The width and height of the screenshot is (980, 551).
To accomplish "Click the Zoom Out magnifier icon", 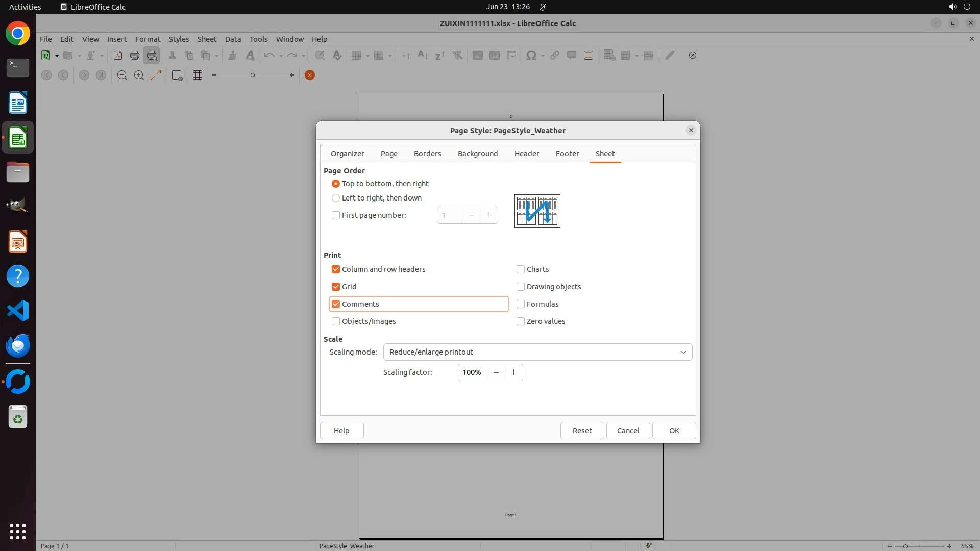I will 122,76.
